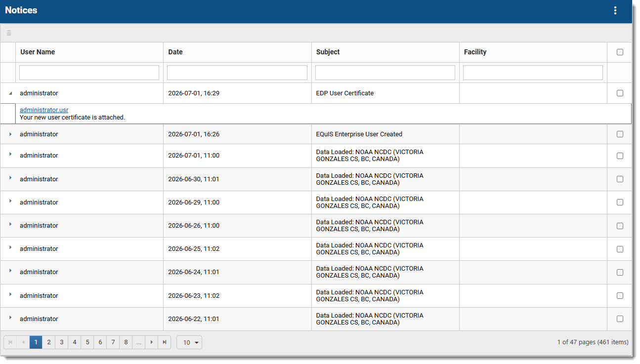Open the page size dropdown showing 10
Screen dimensions: 640x364
point(189,342)
